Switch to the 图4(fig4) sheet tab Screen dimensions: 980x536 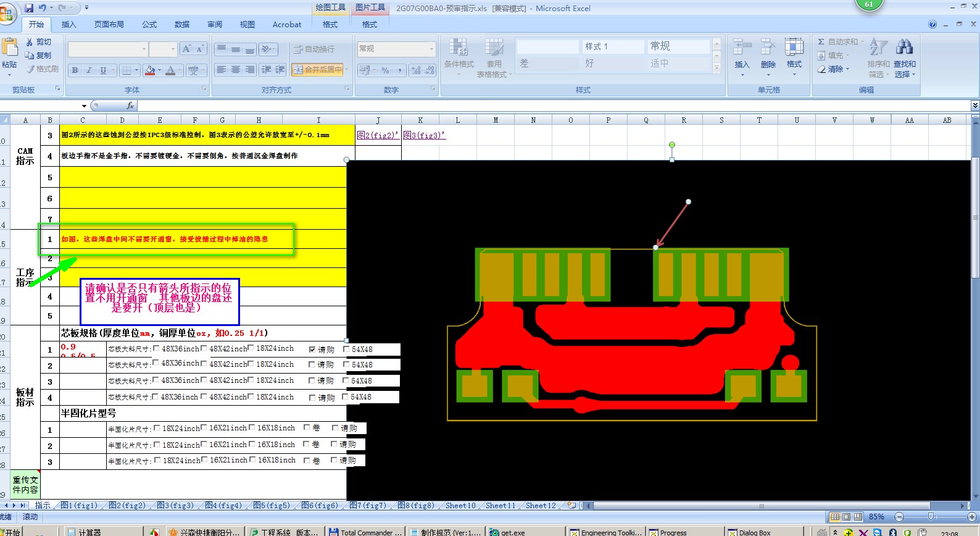(223, 506)
